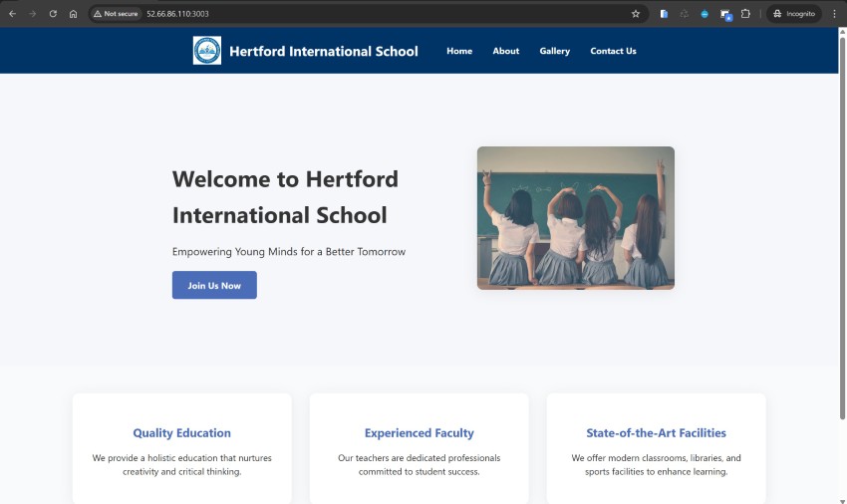Click the modern classrooms description text
The width and height of the screenshot is (847, 504).
pyautogui.click(x=657, y=464)
